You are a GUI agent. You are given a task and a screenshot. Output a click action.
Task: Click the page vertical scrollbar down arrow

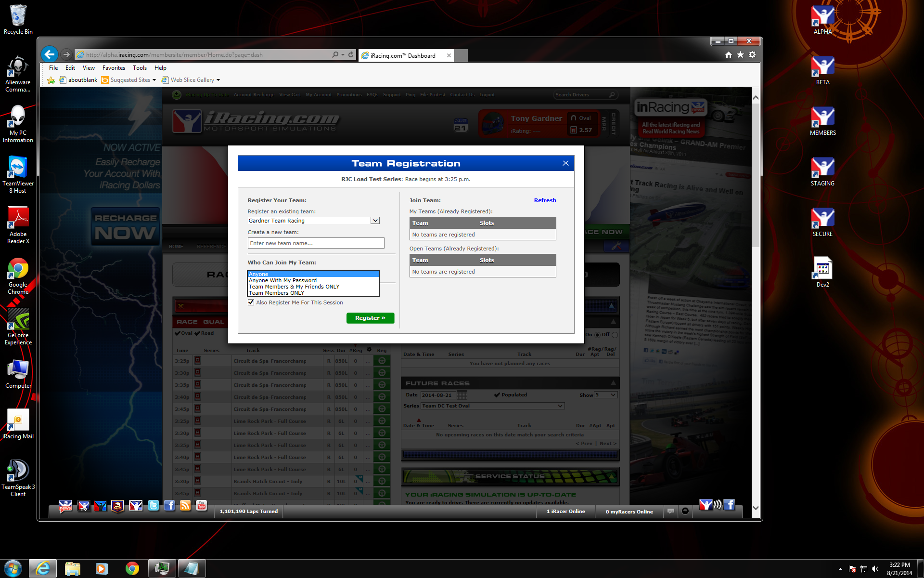(755, 508)
